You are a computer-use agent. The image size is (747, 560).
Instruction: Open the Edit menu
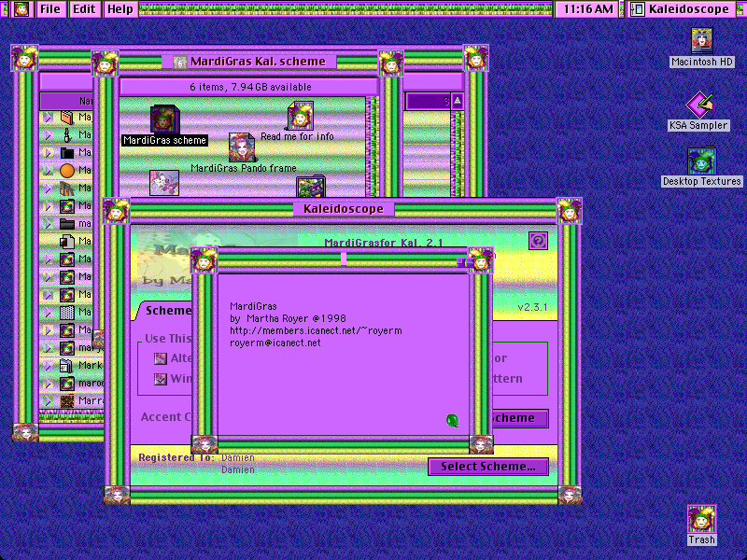pyautogui.click(x=84, y=9)
